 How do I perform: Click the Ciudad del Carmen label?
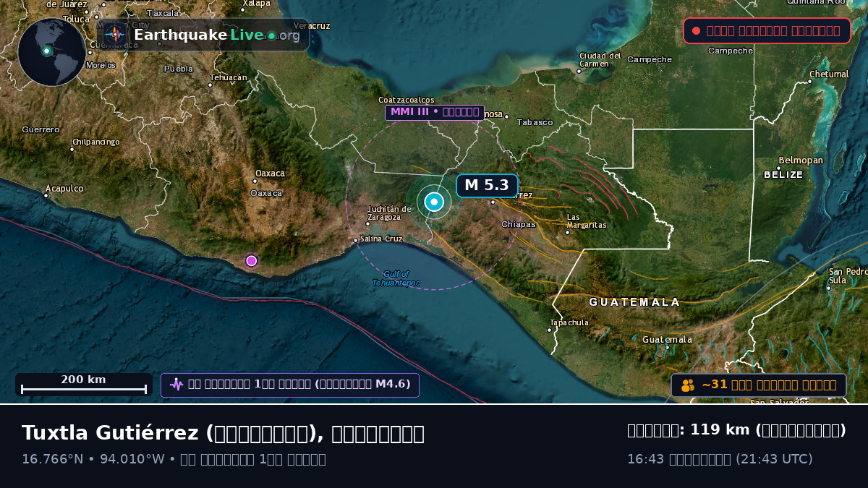600,60
